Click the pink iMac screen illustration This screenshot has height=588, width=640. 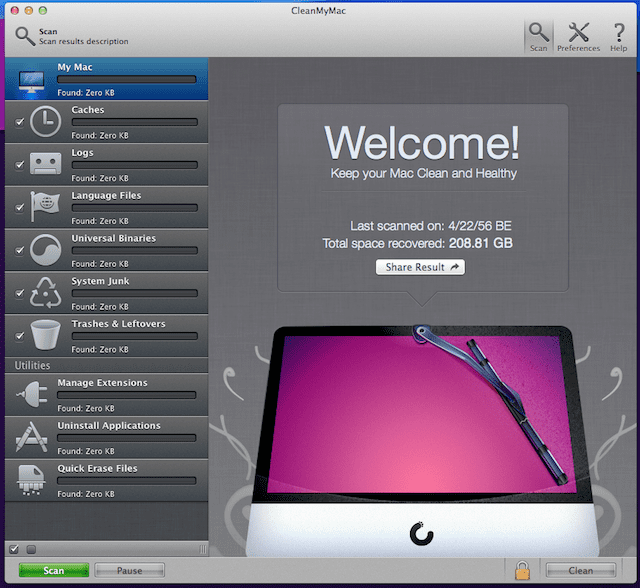421,414
